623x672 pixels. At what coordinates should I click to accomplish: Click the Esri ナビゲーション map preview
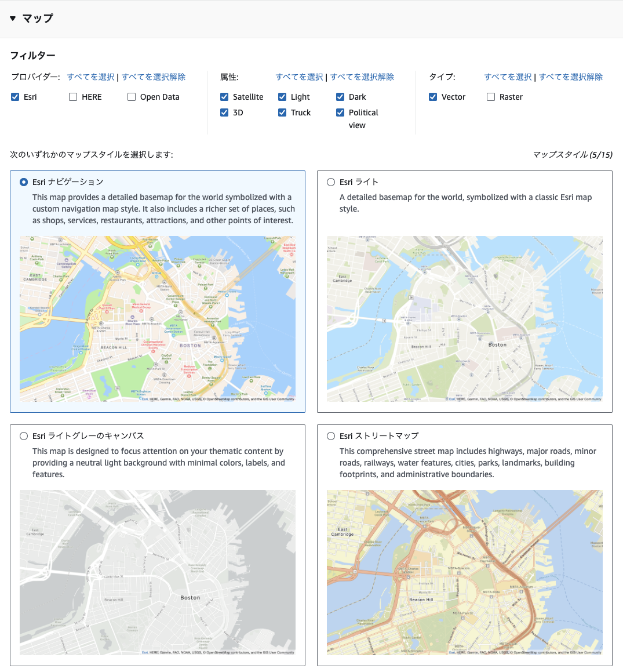point(158,319)
